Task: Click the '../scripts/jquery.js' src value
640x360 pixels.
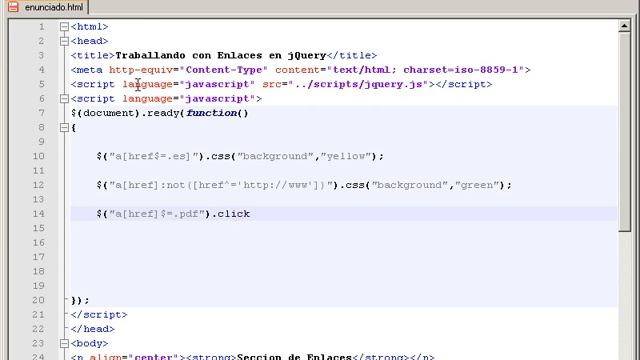Action: 358,84
